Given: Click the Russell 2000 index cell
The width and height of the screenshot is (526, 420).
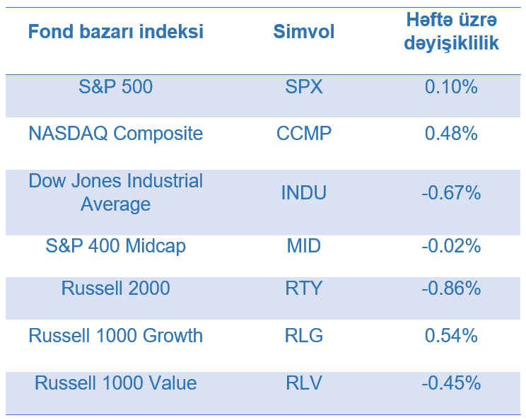Looking at the screenshot, I should coord(115,288).
